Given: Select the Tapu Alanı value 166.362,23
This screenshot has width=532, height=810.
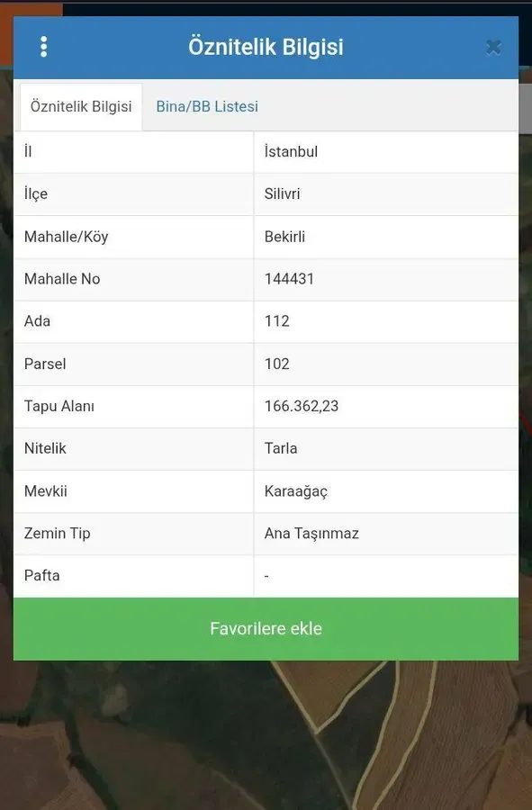Looking at the screenshot, I should [x=302, y=406].
